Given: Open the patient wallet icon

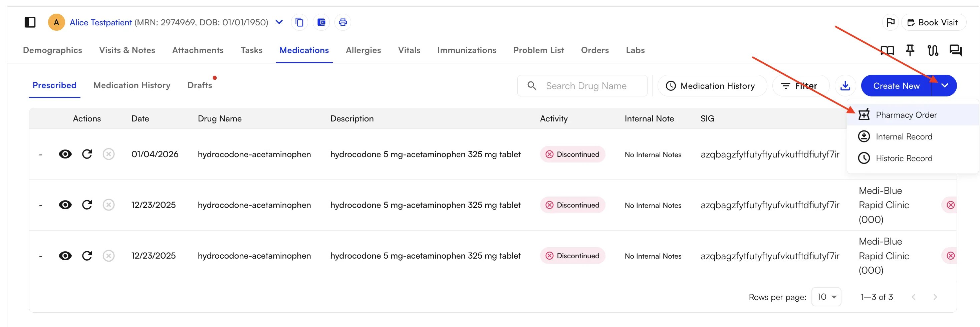Looking at the screenshot, I should [321, 22].
